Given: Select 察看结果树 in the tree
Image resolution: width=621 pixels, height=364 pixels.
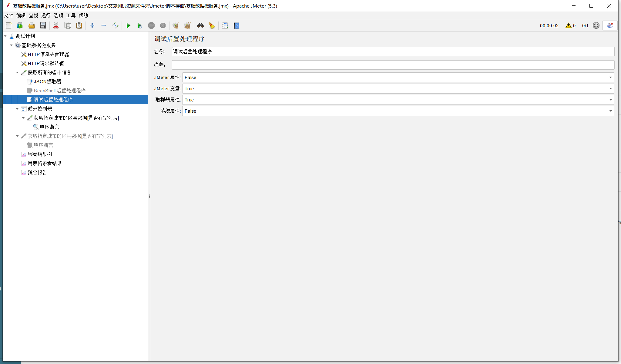Looking at the screenshot, I should click(40, 154).
